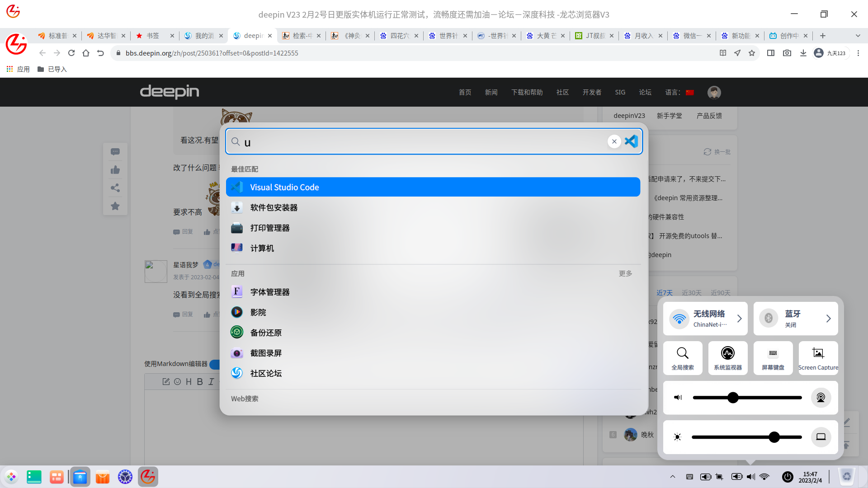Mute sound with the volume speaker icon

point(678,398)
